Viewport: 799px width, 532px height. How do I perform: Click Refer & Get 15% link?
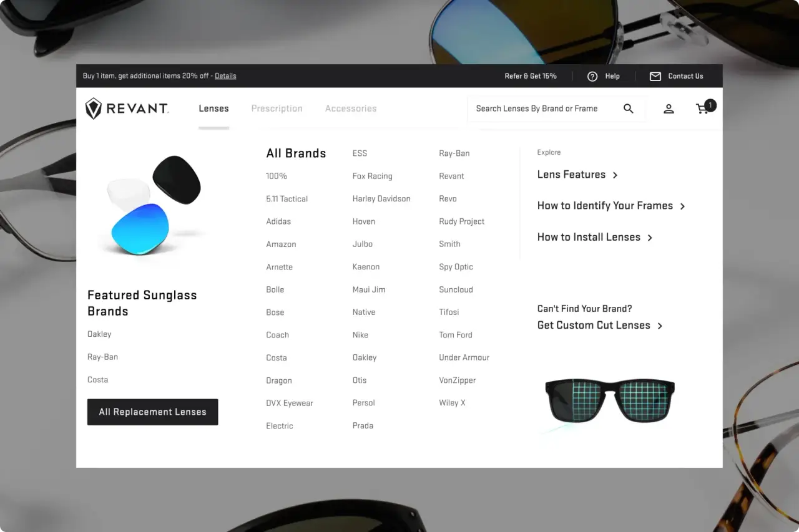pos(531,76)
